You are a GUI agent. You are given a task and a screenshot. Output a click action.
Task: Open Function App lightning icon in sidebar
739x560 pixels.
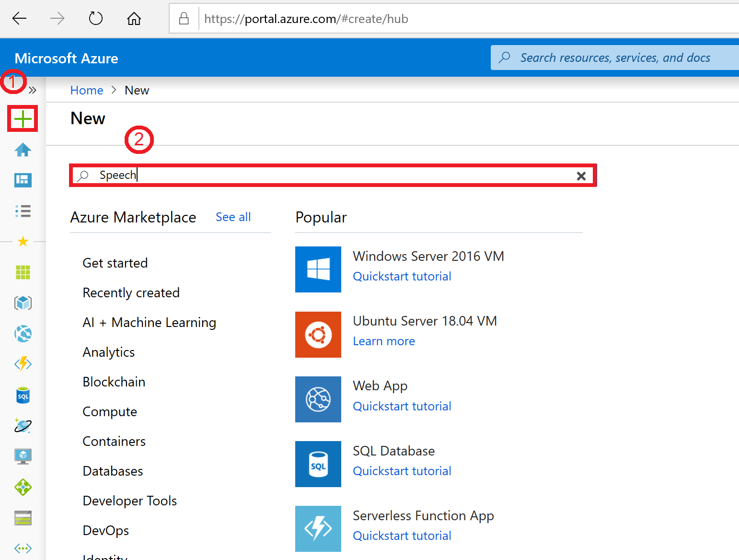[23, 364]
